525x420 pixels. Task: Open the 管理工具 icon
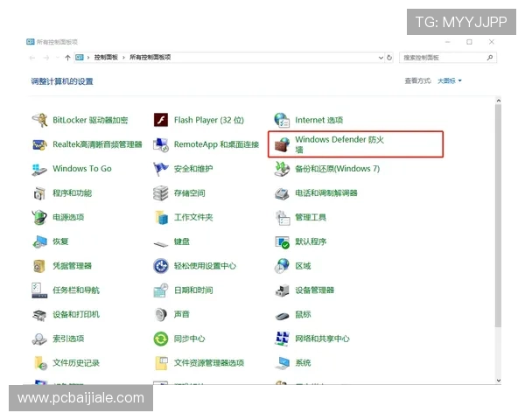(282, 217)
